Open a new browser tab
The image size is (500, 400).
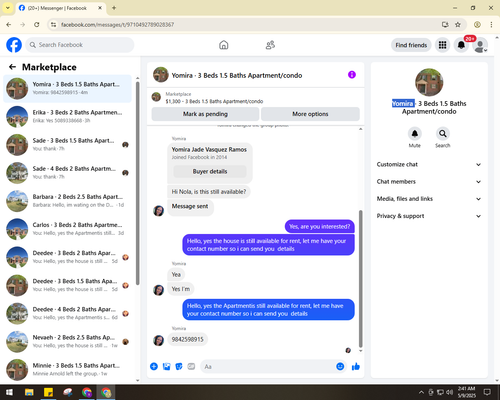(x=114, y=8)
